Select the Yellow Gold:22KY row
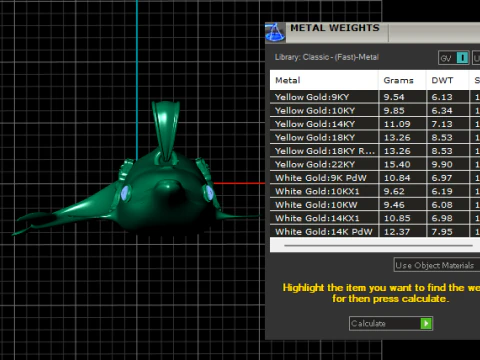Viewport: 480px width, 360px height. point(375,164)
